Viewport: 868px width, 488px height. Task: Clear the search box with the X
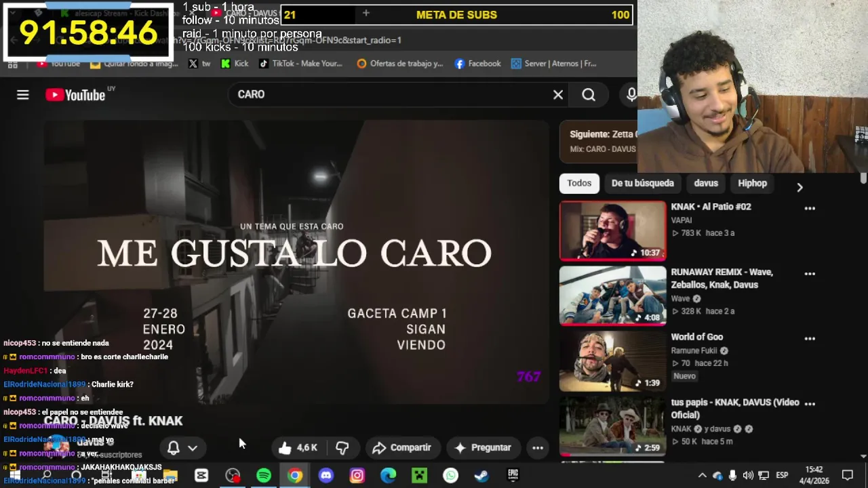557,95
